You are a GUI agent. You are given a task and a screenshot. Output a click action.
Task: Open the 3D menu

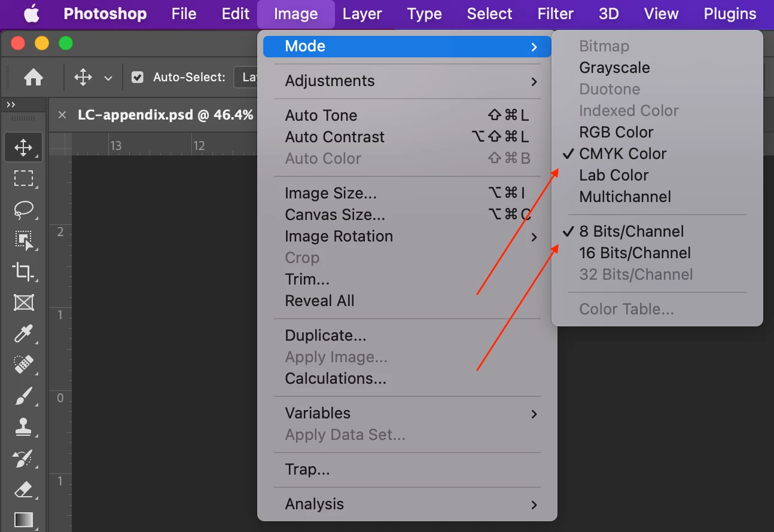(609, 14)
